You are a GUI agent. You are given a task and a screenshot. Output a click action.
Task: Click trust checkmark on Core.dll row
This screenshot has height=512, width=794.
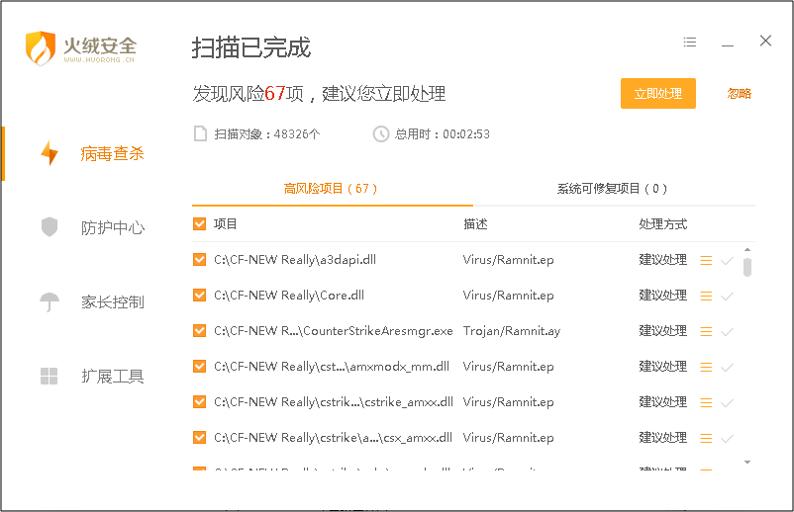pyautogui.click(x=727, y=297)
